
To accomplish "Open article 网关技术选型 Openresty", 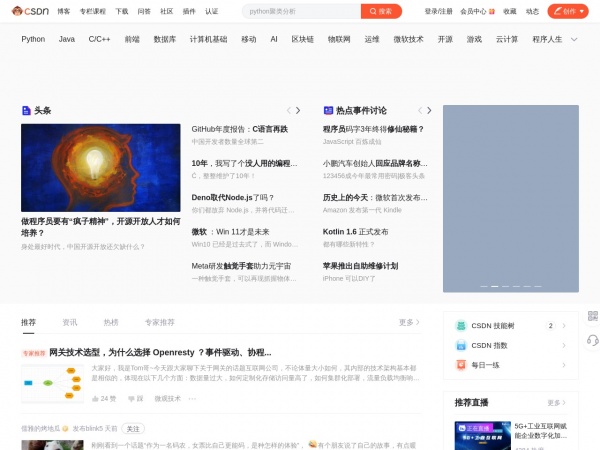I will pos(160,352).
